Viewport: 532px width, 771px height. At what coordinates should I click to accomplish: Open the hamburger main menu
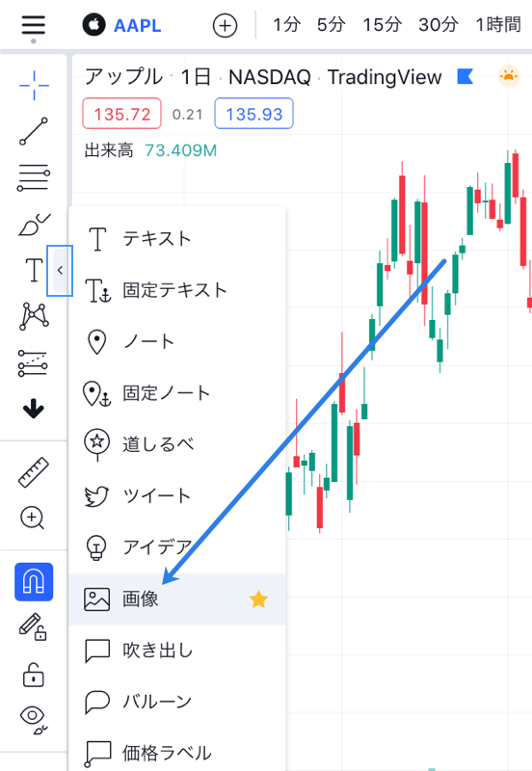[x=34, y=25]
